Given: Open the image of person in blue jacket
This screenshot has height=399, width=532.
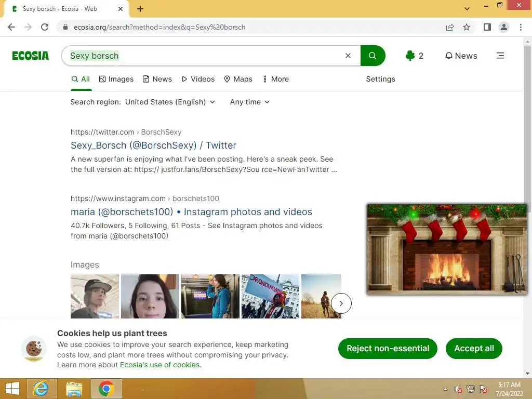Looking at the screenshot, I should [210, 296].
